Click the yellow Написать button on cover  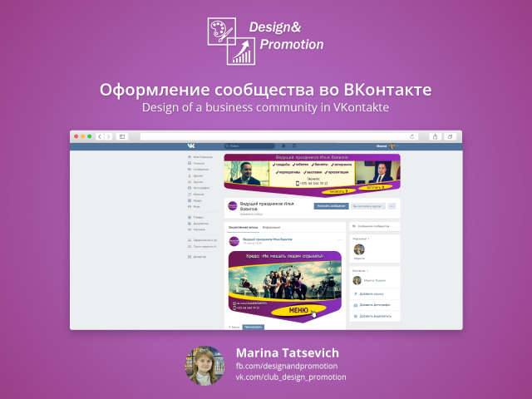click(339, 191)
